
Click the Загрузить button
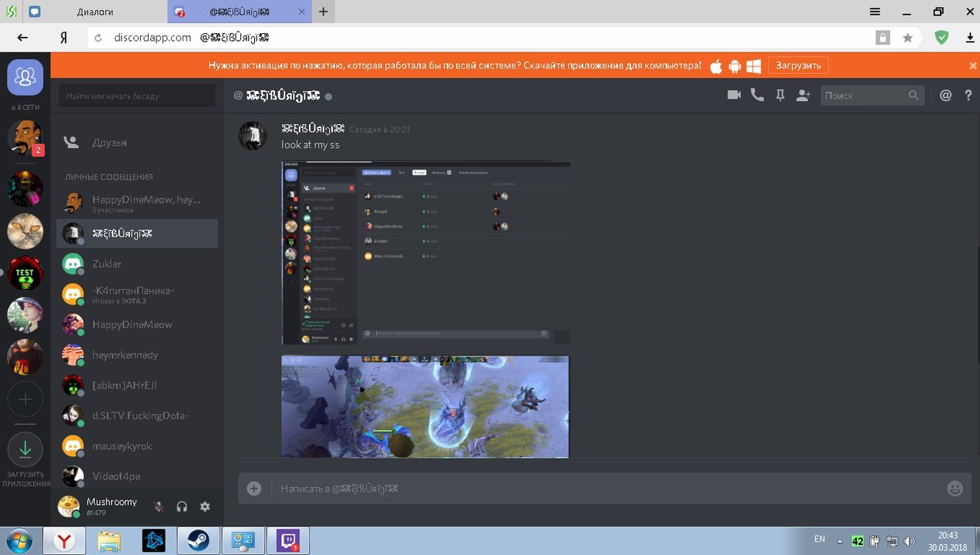[798, 66]
